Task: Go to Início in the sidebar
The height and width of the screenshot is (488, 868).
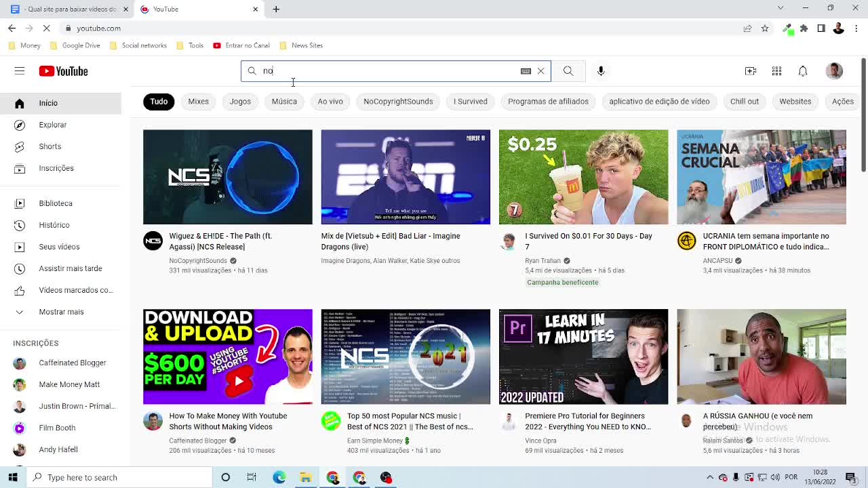Action: point(60,103)
